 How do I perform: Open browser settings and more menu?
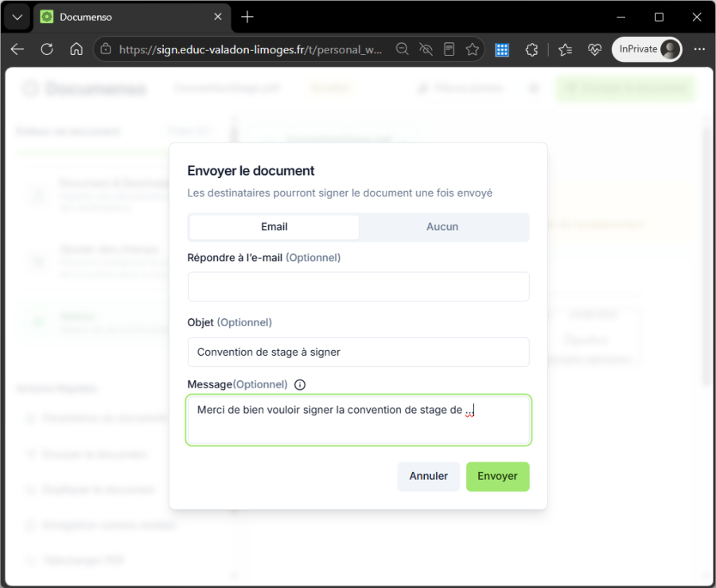coord(699,49)
